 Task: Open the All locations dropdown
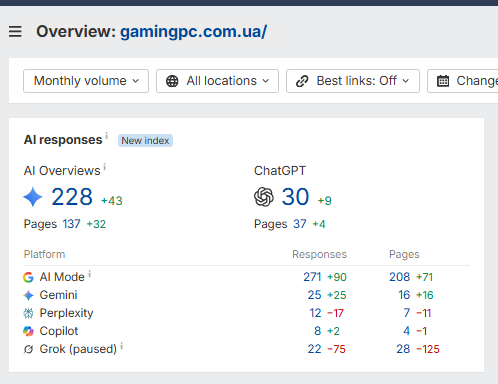coord(217,81)
